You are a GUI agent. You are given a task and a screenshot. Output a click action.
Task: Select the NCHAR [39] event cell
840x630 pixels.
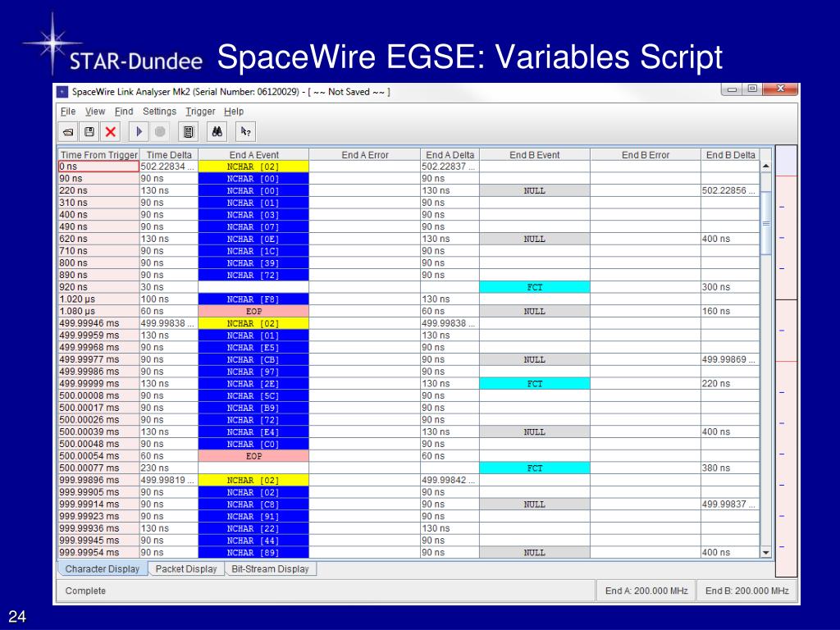(253, 263)
